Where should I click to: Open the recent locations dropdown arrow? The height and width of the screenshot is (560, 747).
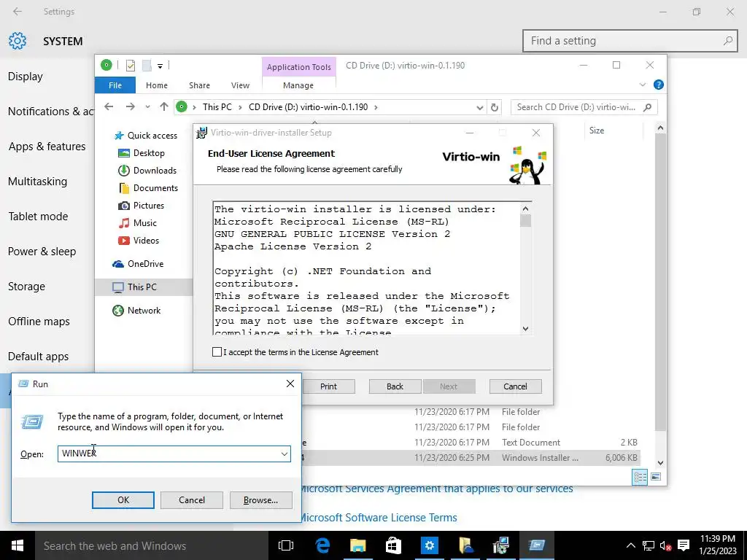(x=147, y=106)
